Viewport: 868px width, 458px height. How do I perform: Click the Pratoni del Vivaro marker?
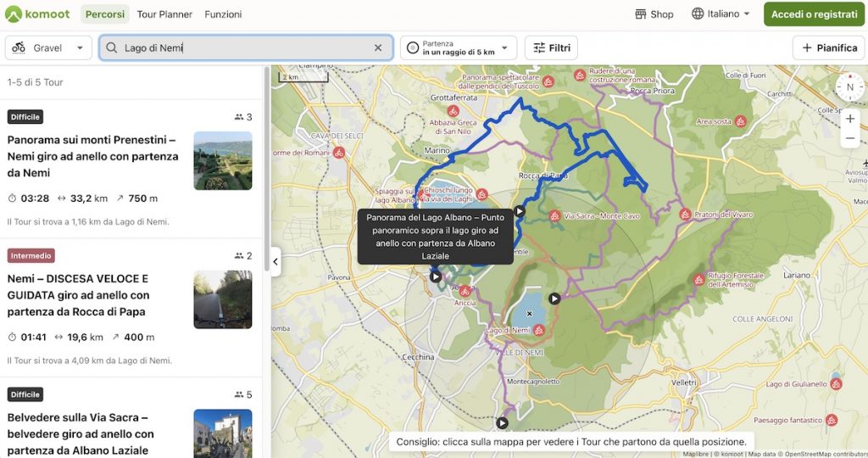pos(685,215)
